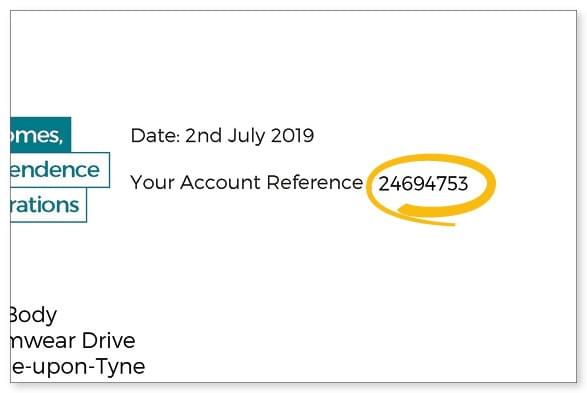The width and height of the screenshot is (587, 393).
Task: Click the 'Your Account Reference' label
Action: [247, 183]
